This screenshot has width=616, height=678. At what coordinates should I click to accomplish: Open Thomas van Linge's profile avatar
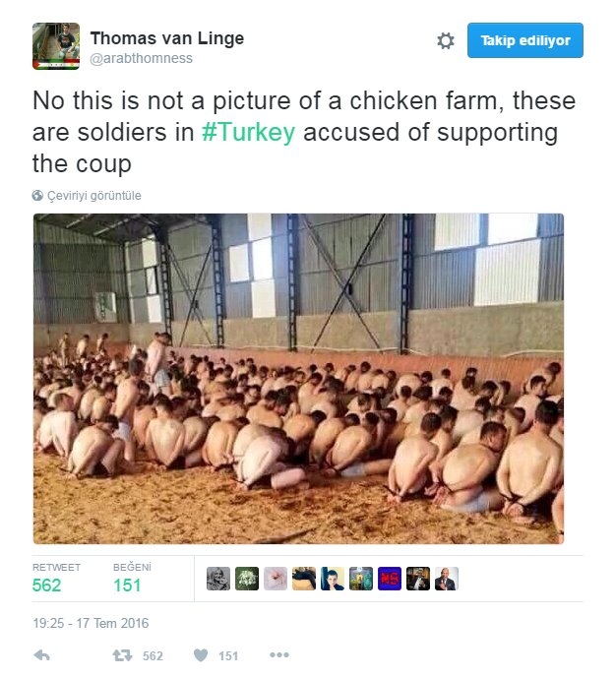(x=56, y=46)
